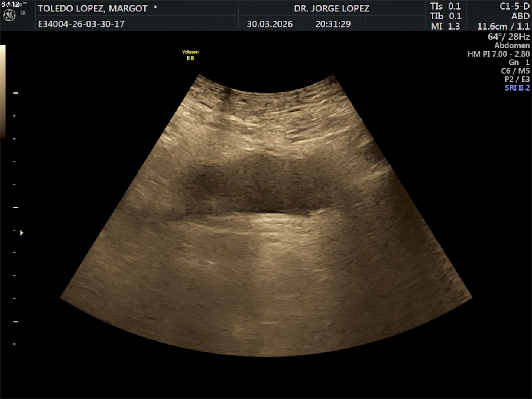The width and height of the screenshot is (532, 399).
Task: Click the focal zone triangle marker
Action: (x=21, y=233)
